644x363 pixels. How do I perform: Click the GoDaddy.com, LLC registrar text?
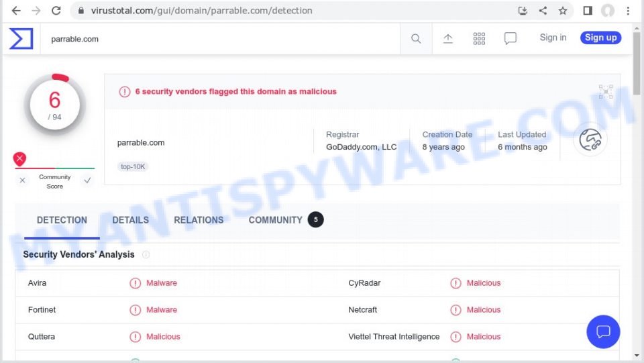[x=362, y=147]
